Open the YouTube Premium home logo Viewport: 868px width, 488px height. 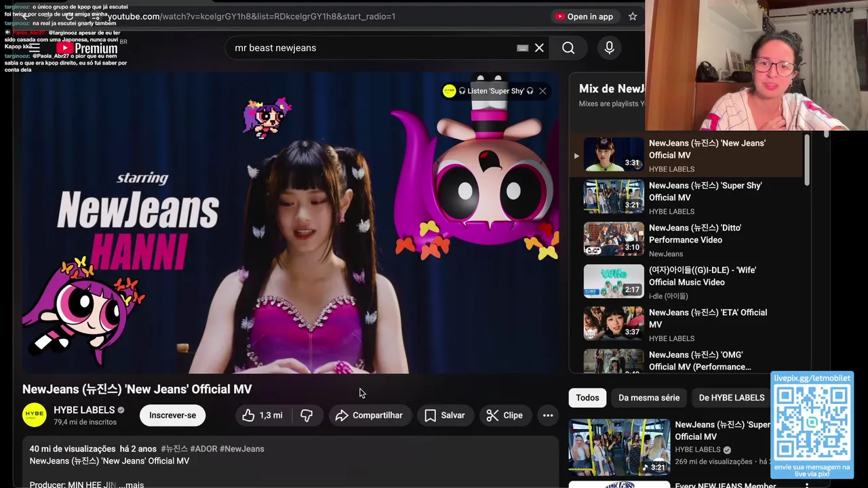87,48
